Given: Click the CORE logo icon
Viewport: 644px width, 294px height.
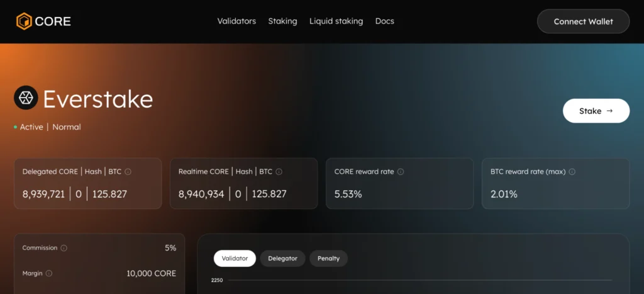Looking at the screenshot, I should (x=24, y=21).
